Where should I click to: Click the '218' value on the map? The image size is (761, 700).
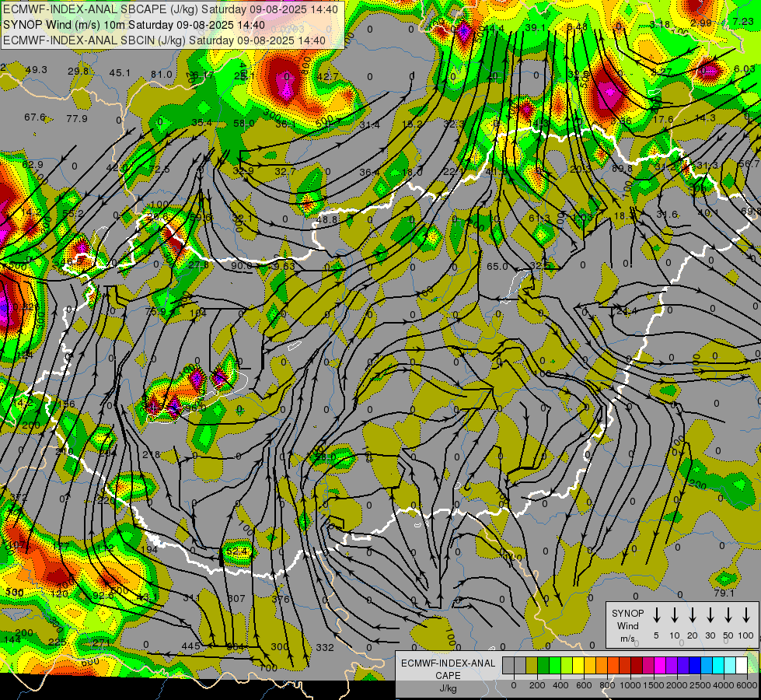click(x=152, y=455)
